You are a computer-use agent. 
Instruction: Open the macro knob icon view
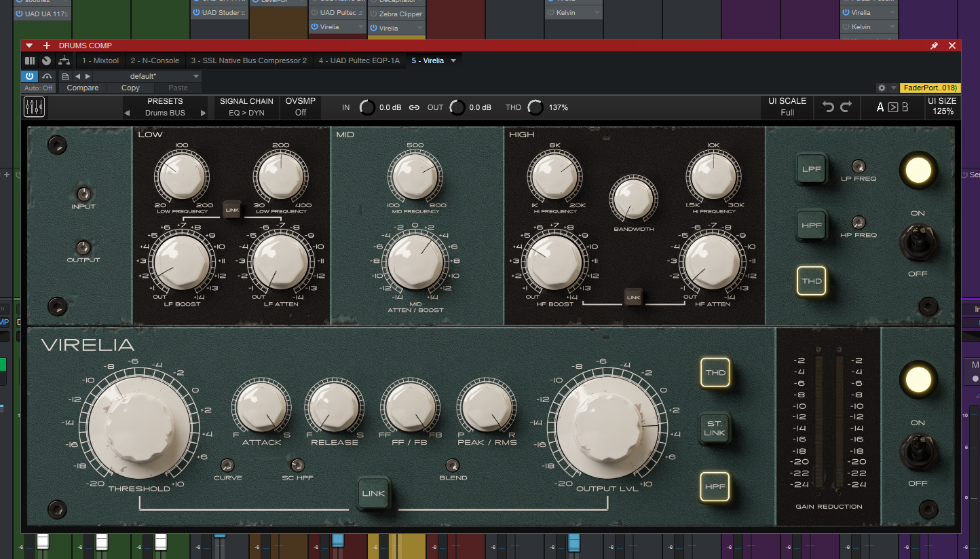point(46,60)
